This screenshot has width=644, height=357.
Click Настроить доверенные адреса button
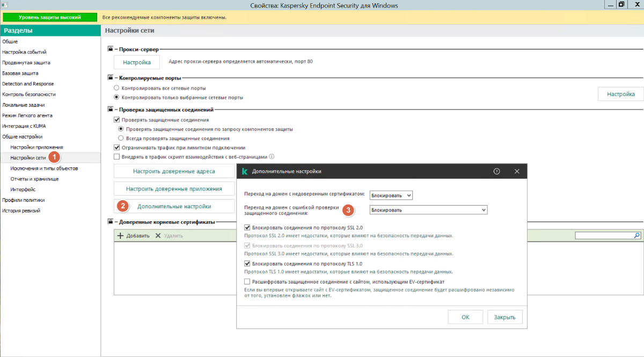coord(174,172)
